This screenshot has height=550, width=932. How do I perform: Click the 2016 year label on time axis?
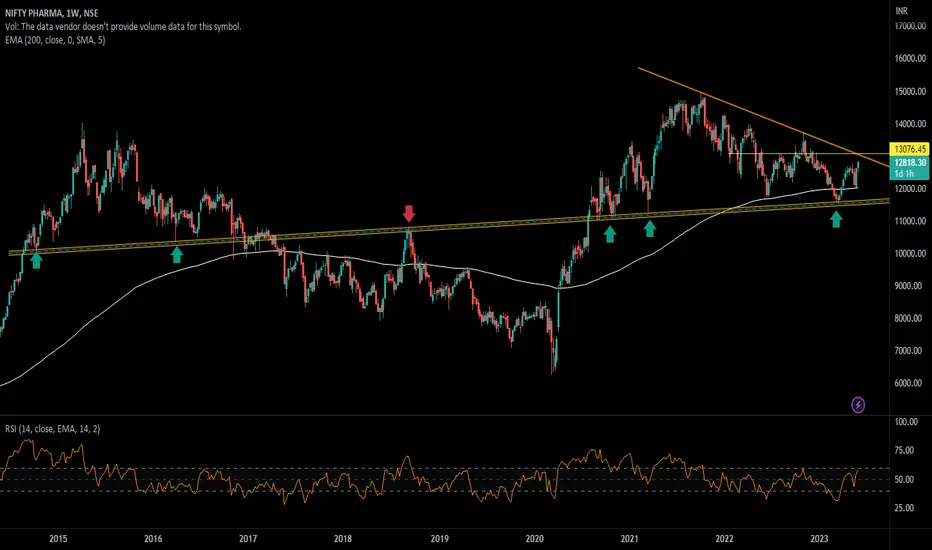(x=153, y=539)
